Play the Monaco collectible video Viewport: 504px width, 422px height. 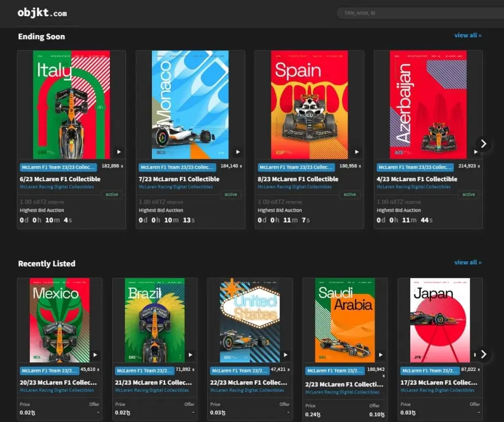(x=238, y=152)
